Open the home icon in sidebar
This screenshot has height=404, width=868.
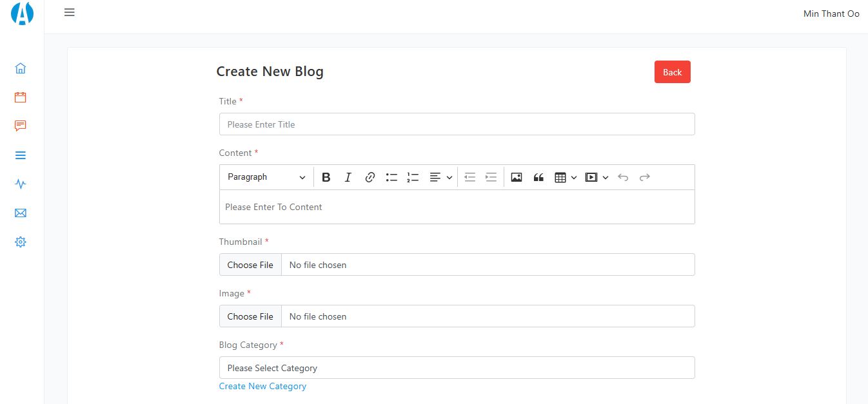click(21, 68)
